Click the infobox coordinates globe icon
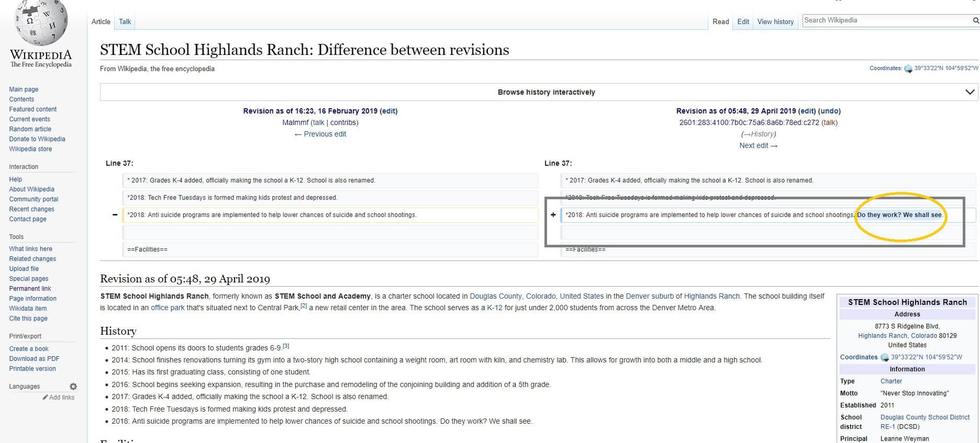Screen dimensions: 980x443 (885, 358)
